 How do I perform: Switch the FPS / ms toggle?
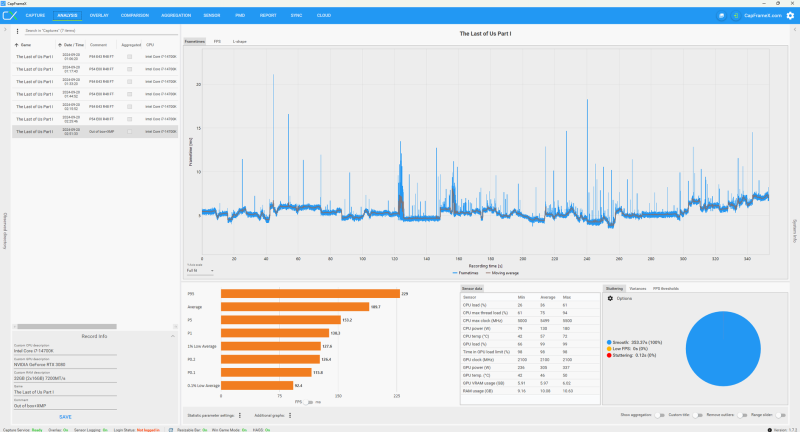point(308,402)
